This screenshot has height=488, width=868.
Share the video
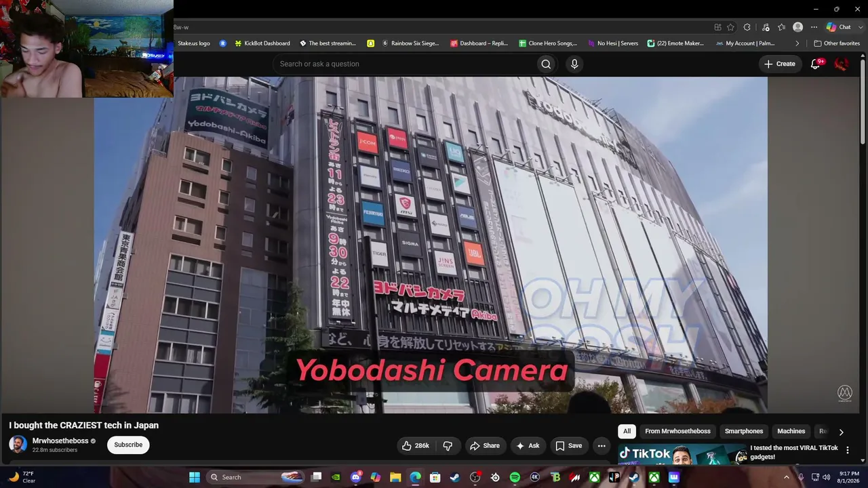point(485,445)
